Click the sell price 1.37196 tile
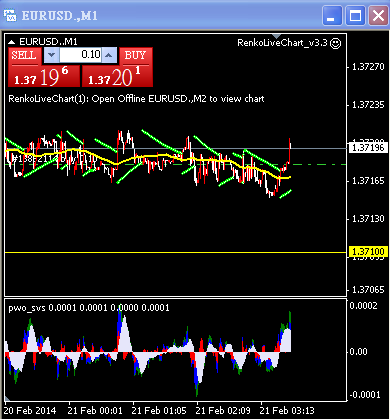The width and height of the screenshot is (390, 419). [x=44, y=76]
